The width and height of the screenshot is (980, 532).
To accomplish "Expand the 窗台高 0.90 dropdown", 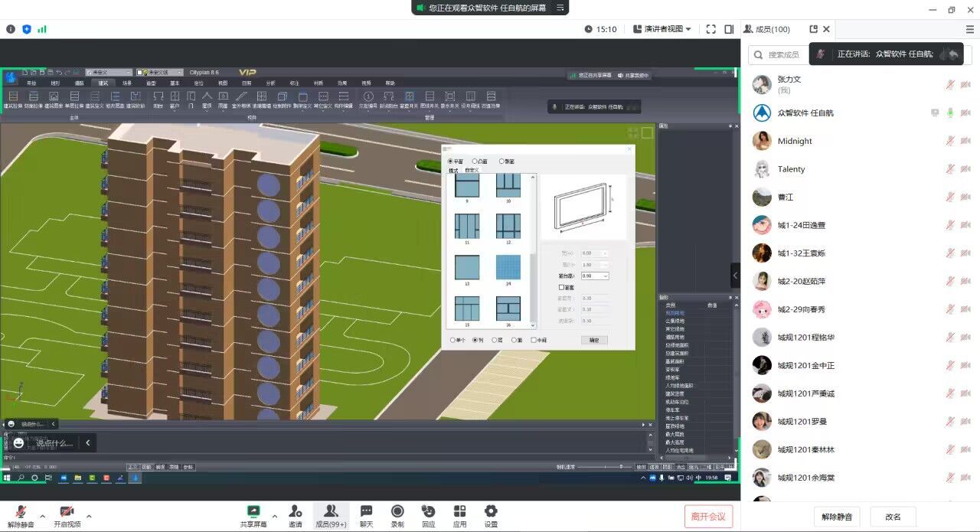I will click(x=606, y=276).
